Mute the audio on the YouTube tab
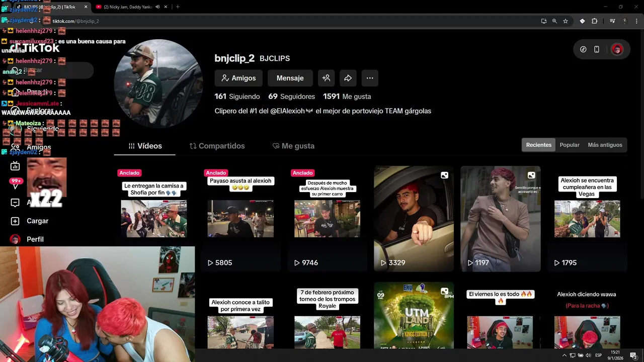The width and height of the screenshot is (644, 362). tap(158, 7)
